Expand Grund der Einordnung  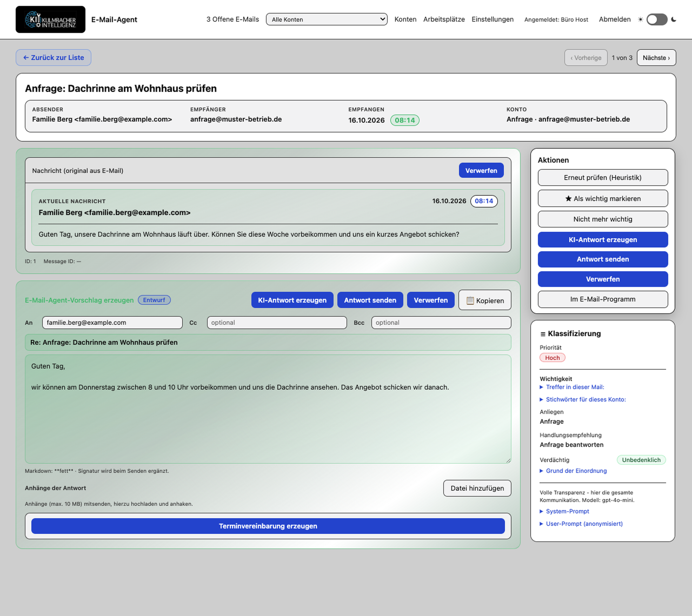pyautogui.click(x=573, y=471)
